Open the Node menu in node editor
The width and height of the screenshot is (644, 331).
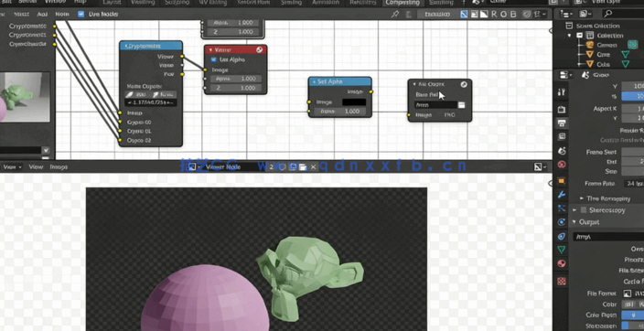62,14
